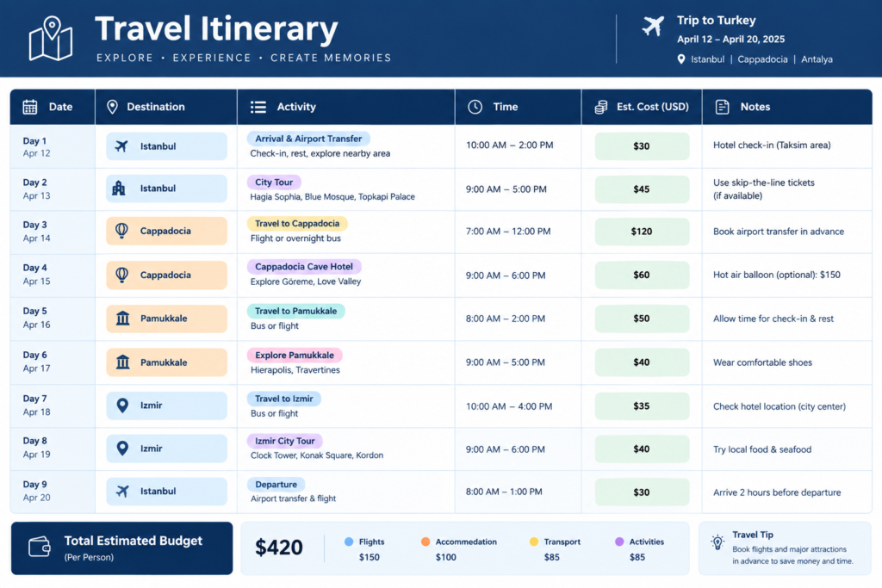The height and width of the screenshot is (588, 882).
Task: Select the Departure activity tag
Action: (276, 485)
